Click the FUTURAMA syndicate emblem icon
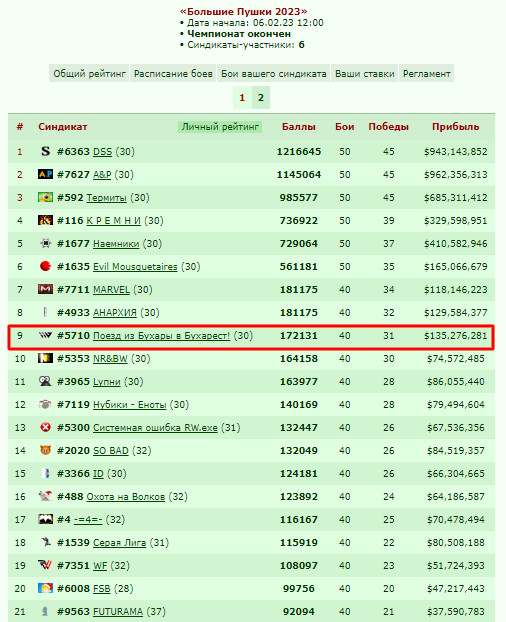 (46, 611)
